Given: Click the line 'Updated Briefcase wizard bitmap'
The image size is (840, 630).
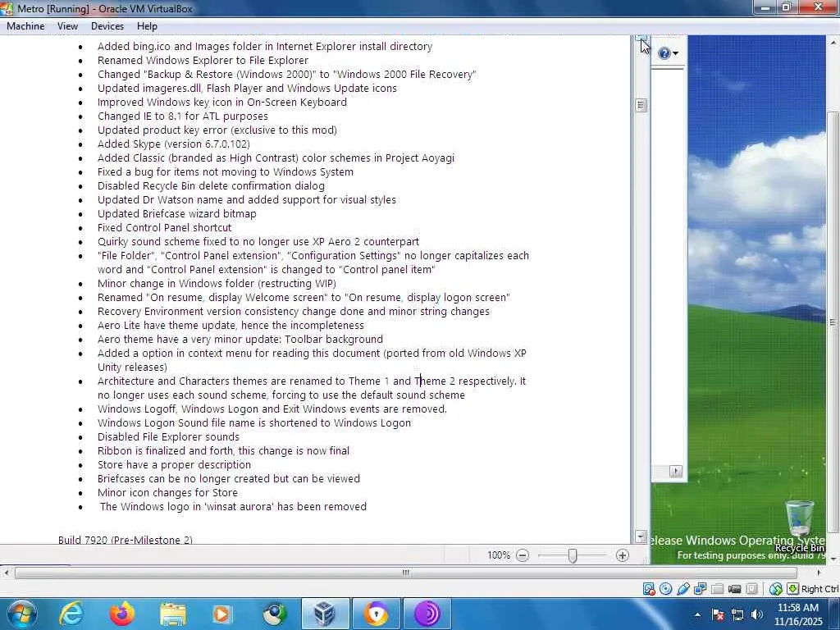Looking at the screenshot, I should [177, 214].
